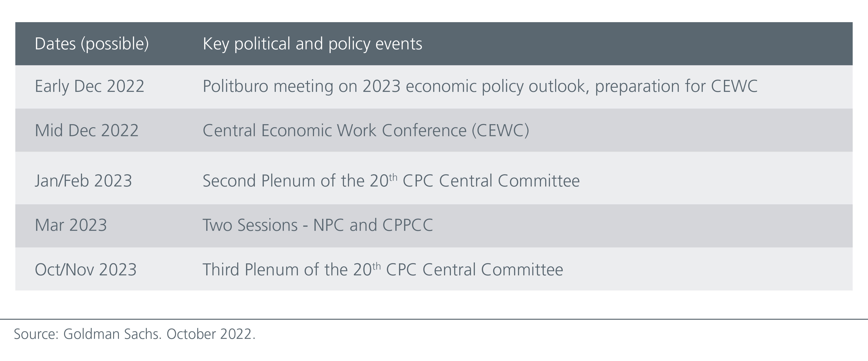This screenshot has height=361, width=868.
Task: Click the word 'CEWC' in the first row
Action: [734, 86]
